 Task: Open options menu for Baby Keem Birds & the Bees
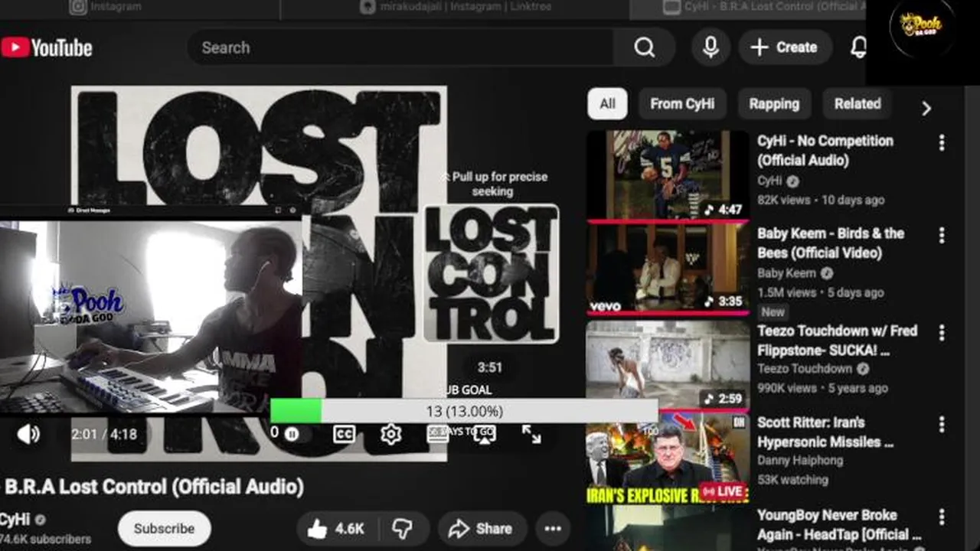click(x=942, y=235)
